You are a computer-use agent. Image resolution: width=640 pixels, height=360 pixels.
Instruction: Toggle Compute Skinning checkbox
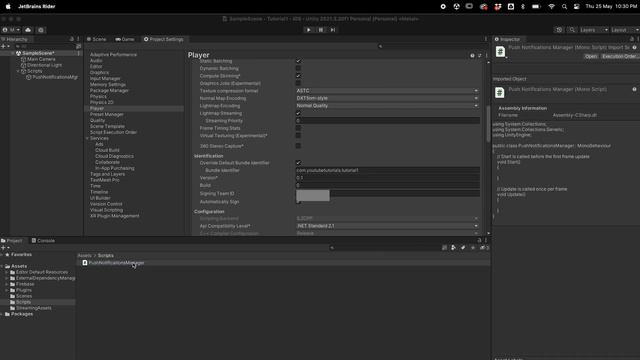point(298,76)
